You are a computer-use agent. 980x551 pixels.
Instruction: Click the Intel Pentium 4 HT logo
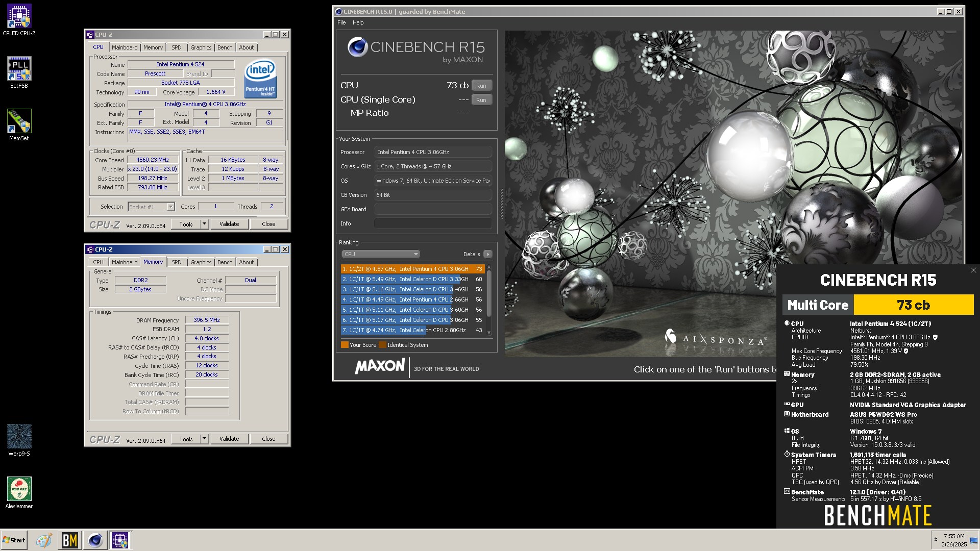261,78
